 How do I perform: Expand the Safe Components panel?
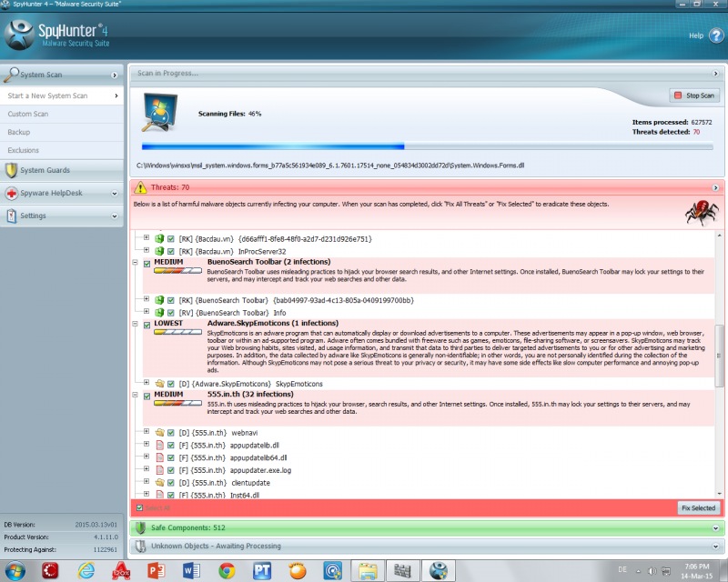pyautogui.click(x=715, y=528)
